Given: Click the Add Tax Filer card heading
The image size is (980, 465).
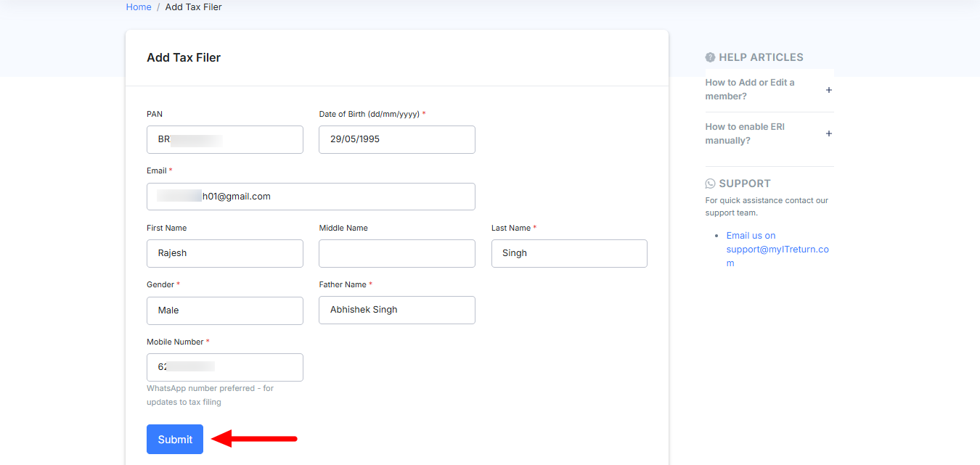Looking at the screenshot, I should point(184,58).
